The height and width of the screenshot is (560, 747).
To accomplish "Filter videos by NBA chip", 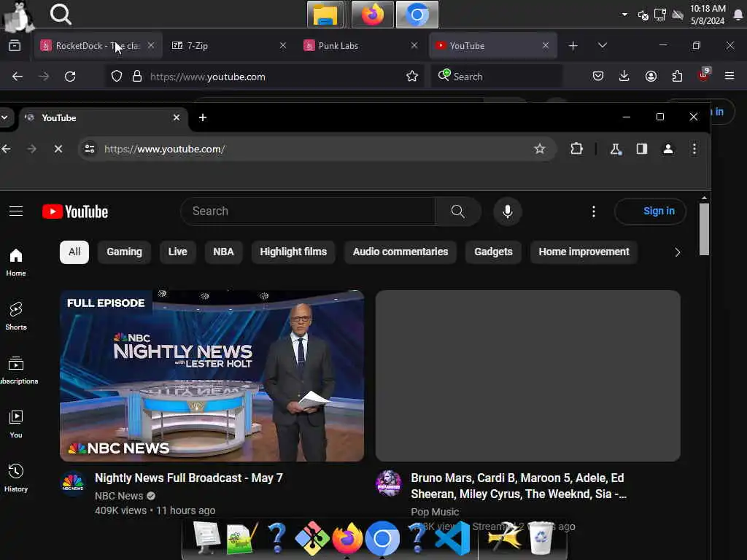I will (223, 252).
